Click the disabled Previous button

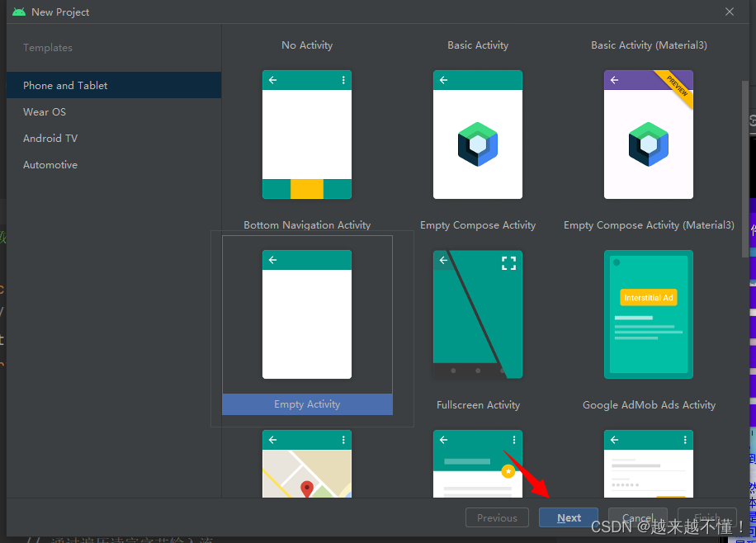tap(497, 517)
